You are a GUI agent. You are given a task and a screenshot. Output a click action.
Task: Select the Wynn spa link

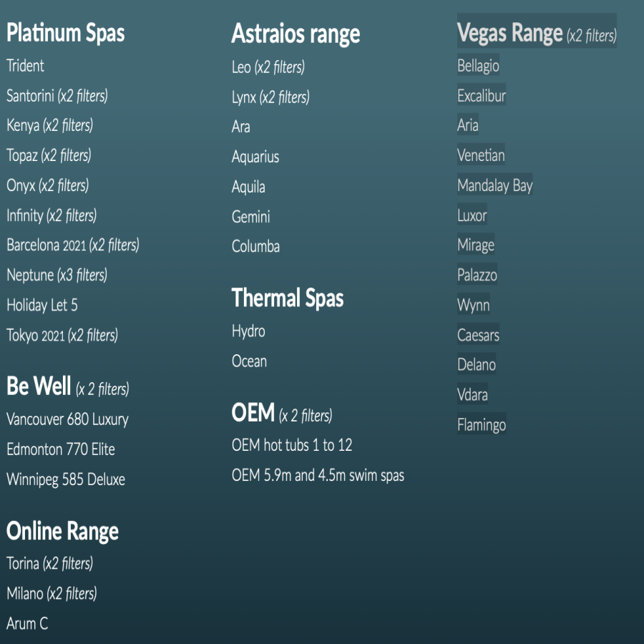click(473, 306)
